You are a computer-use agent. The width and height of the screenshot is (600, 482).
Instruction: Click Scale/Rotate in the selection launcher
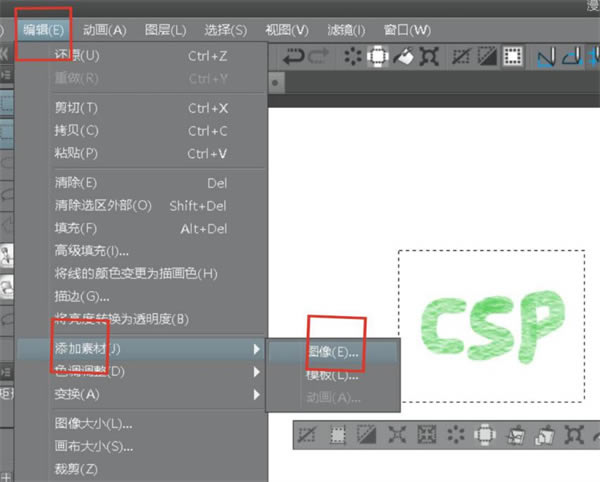(x=574, y=435)
